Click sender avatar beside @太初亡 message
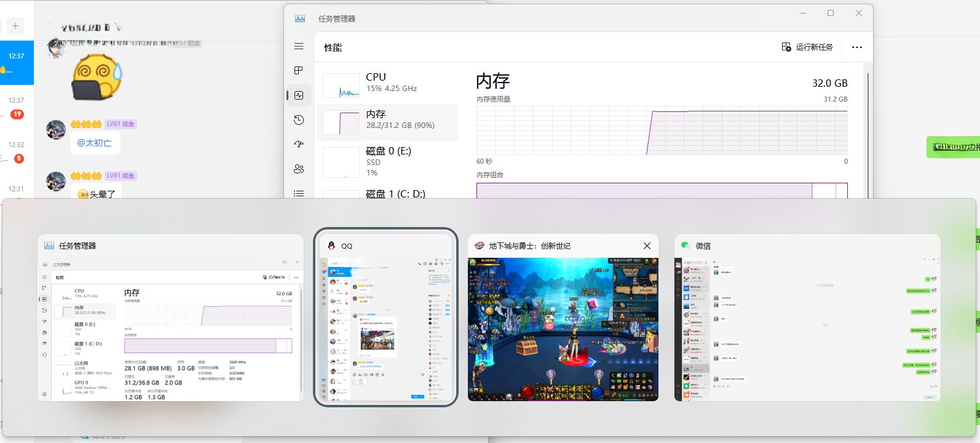 (56, 130)
